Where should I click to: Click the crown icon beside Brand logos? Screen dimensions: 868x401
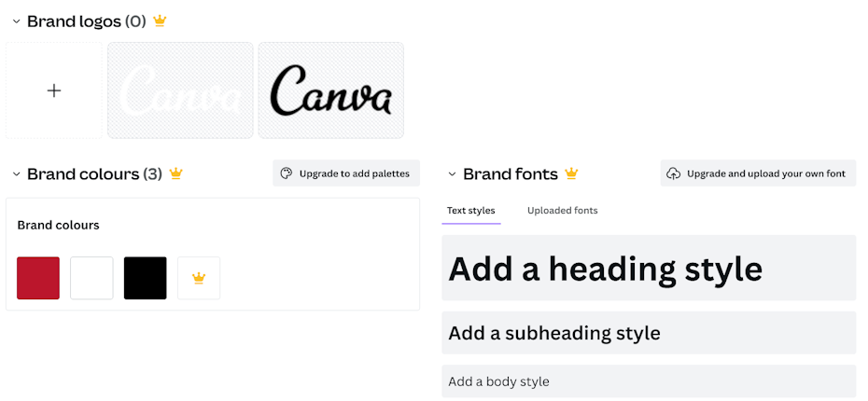click(160, 21)
